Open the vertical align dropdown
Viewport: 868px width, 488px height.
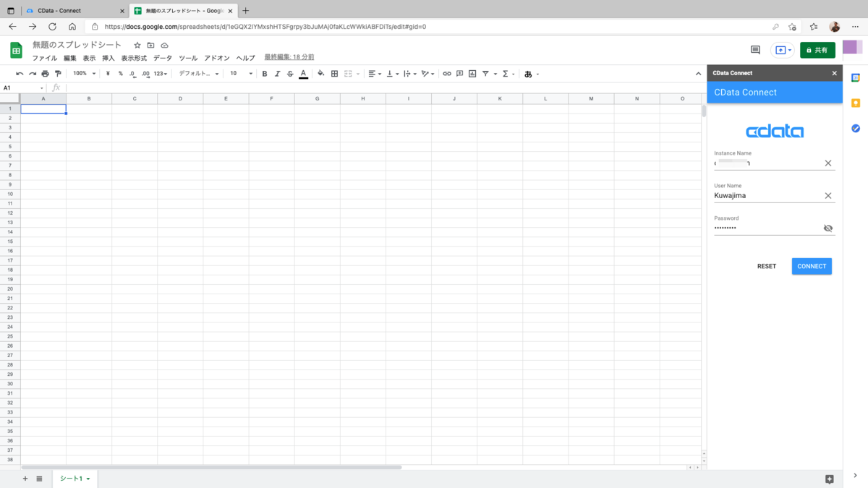393,74
